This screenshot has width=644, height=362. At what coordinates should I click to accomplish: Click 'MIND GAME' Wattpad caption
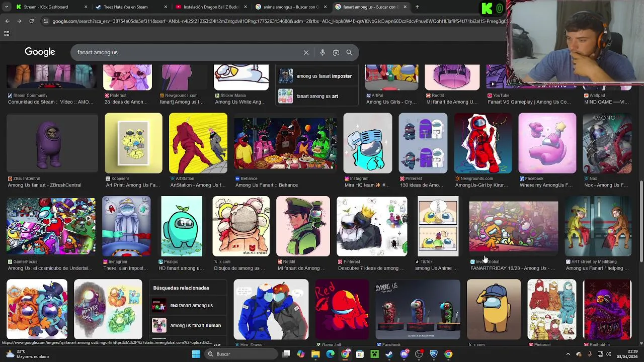(x=606, y=102)
